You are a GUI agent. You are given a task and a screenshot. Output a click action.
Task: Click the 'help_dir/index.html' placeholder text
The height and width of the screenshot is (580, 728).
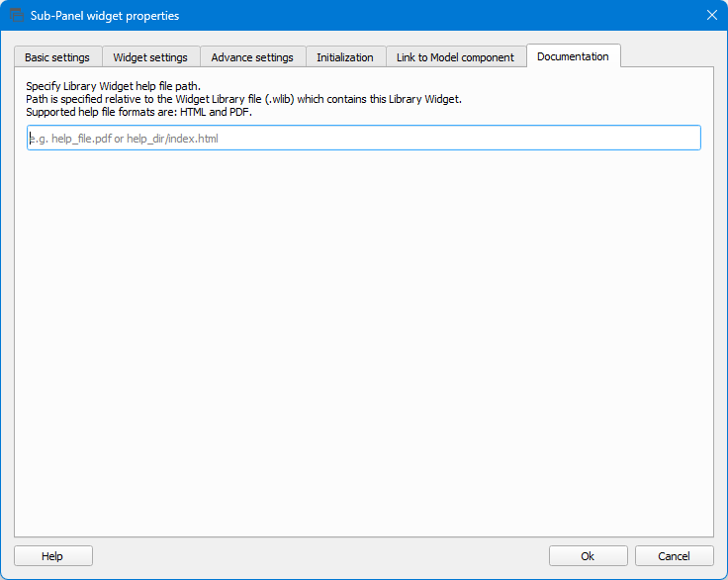[x=172, y=139]
